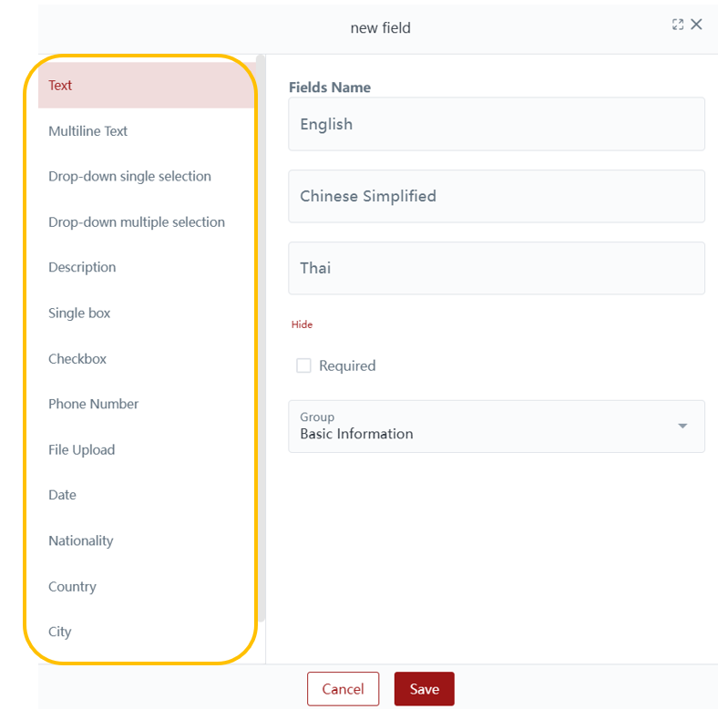Select Phone Number field type
Viewport: 728px width, 720px height.
[x=93, y=404]
